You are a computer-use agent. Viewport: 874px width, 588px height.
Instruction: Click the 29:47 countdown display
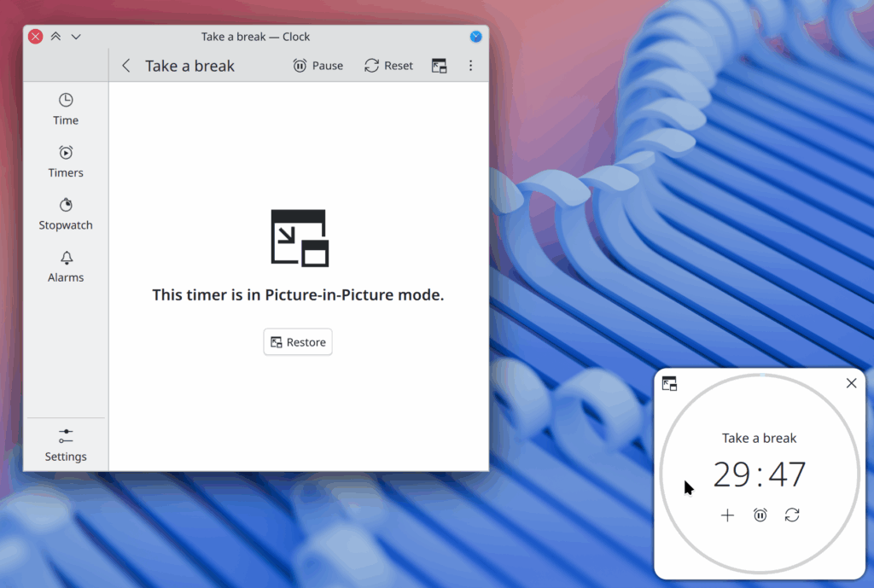coord(759,475)
